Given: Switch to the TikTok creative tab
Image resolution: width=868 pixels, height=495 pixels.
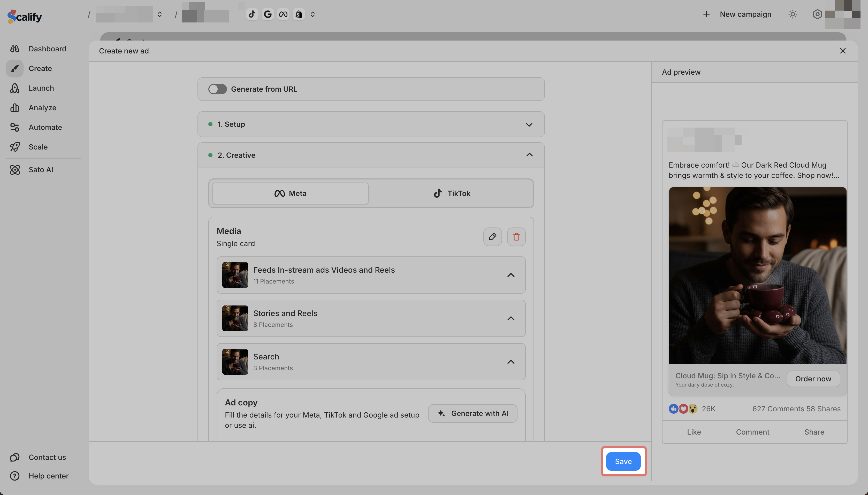Looking at the screenshot, I should point(452,193).
